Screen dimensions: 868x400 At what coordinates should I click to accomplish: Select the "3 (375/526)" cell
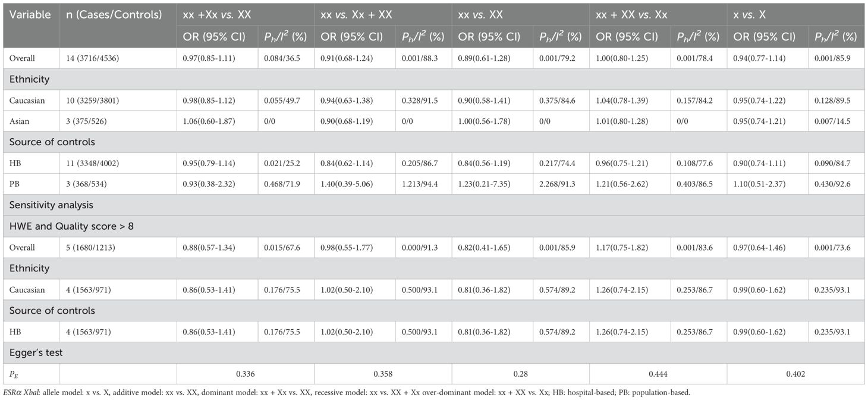[92, 121]
